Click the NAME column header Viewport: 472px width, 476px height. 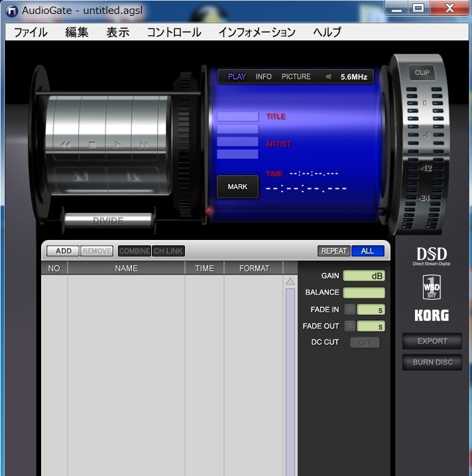click(x=126, y=268)
